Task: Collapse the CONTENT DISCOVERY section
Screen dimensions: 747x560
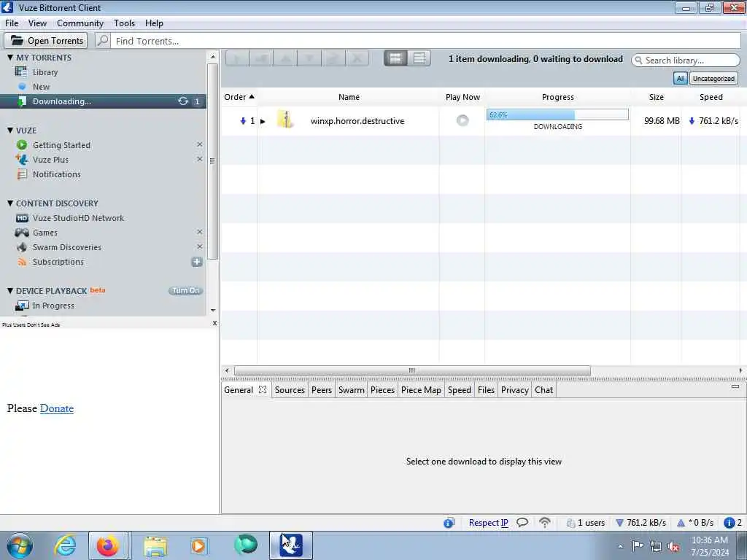Action: (10, 203)
